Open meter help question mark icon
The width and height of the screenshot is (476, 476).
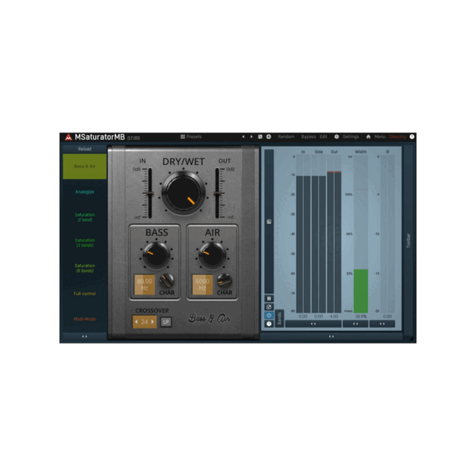coord(269,324)
